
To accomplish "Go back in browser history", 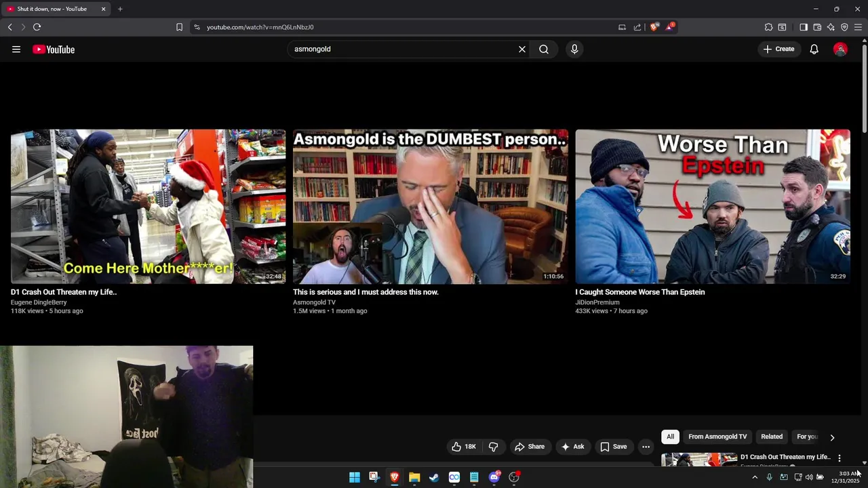I will coord(9,27).
